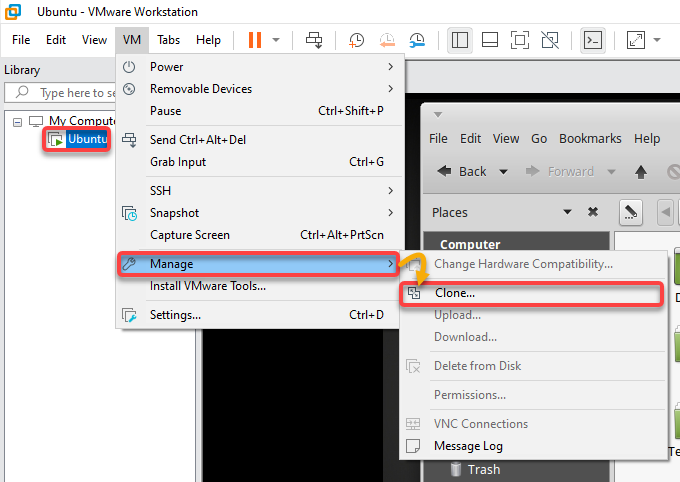The height and width of the screenshot is (482, 680).
Task: Click the Snapshot icon in VM menu
Action: [x=129, y=213]
